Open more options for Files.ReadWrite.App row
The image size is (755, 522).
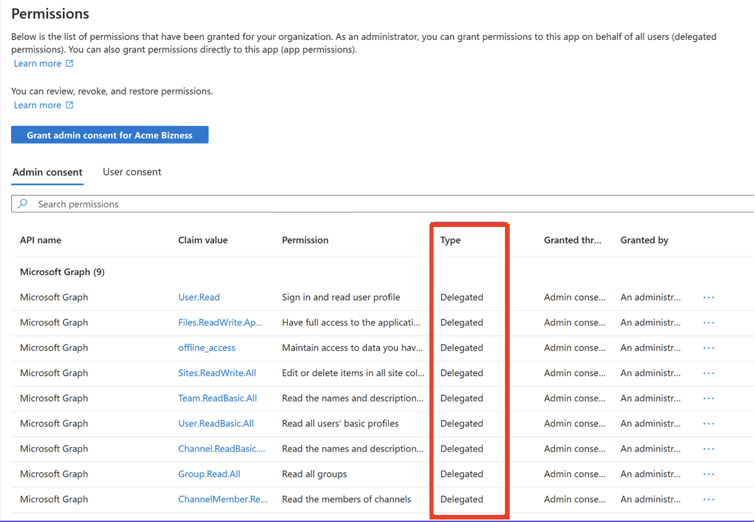coord(708,323)
